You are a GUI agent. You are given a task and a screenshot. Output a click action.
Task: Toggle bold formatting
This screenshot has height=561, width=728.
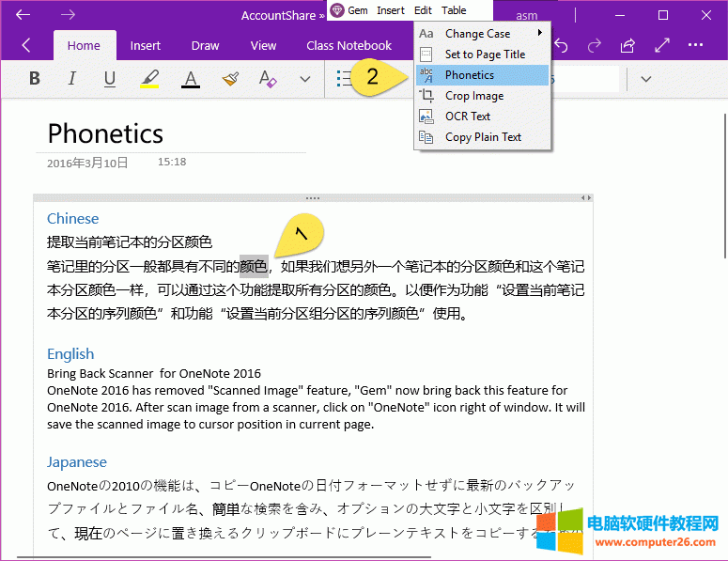[x=35, y=79]
